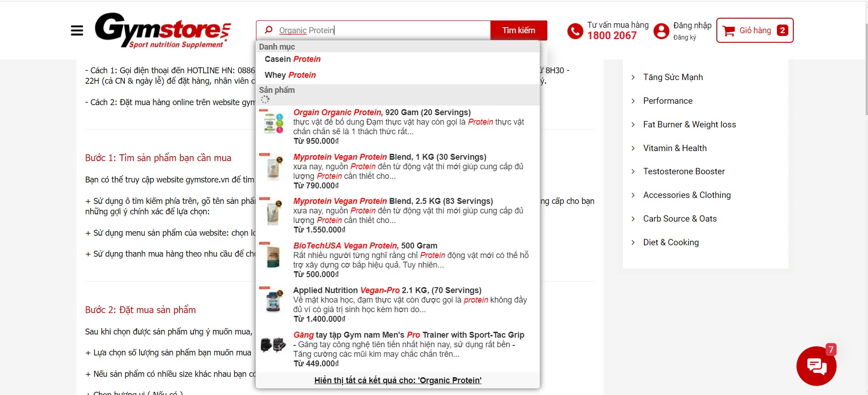868x395 pixels.
Task: Expand the Diet & Cooking chevron
Action: (633, 243)
